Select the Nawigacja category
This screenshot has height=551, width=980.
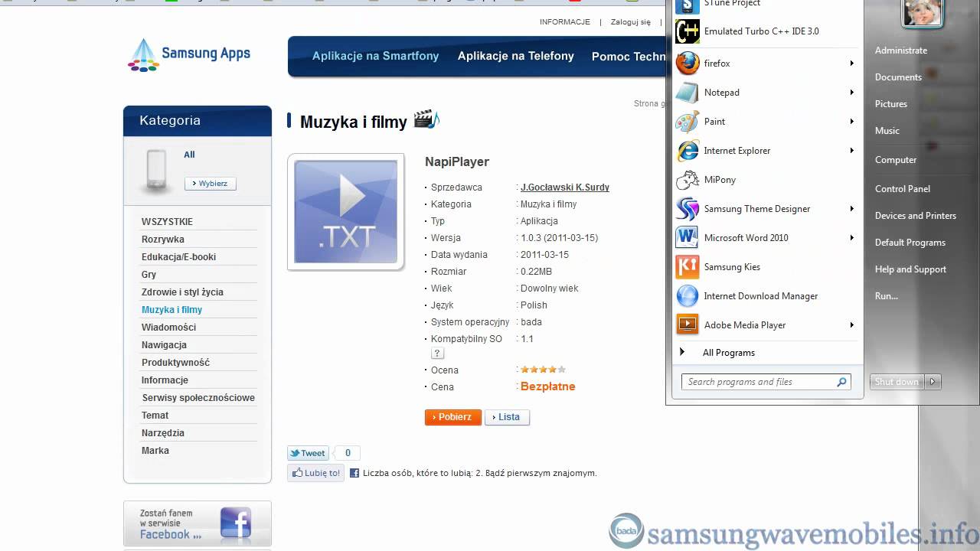[164, 345]
